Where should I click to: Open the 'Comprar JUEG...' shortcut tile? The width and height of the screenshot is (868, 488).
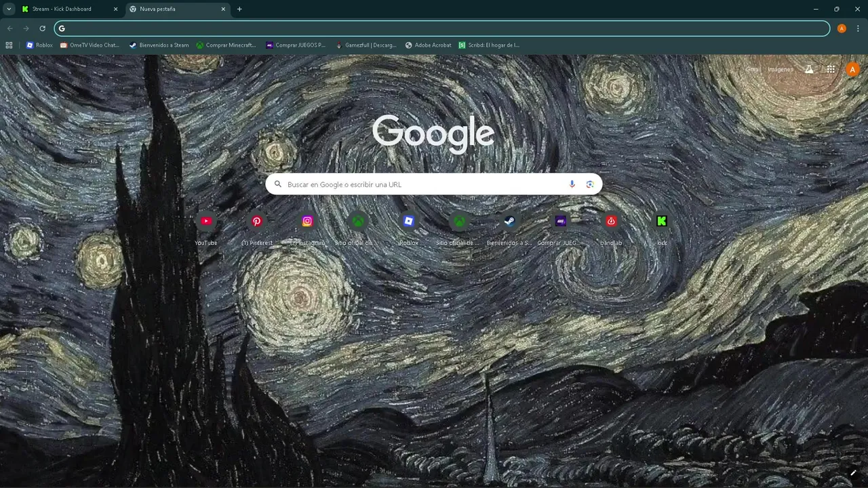click(560, 228)
